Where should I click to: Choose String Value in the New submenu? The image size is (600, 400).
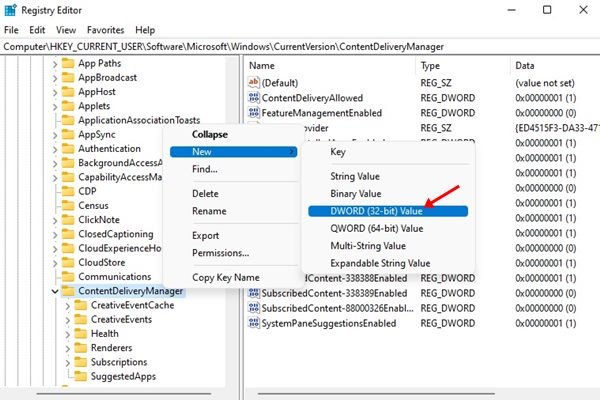click(355, 176)
